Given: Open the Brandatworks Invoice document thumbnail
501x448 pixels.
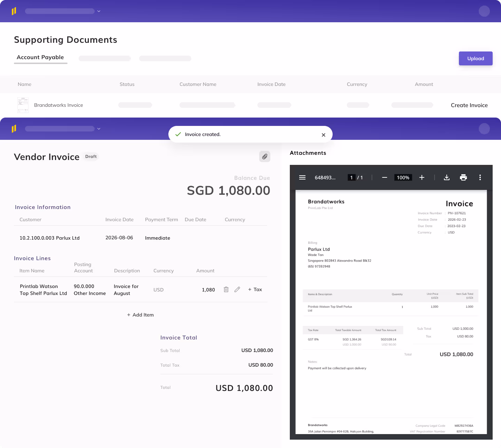Looking at the screenshot, I should 23,105.
